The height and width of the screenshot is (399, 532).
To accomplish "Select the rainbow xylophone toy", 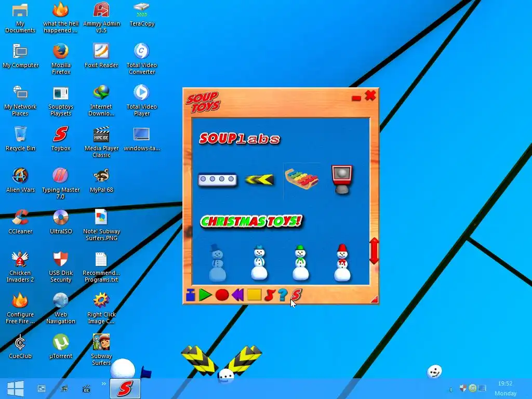I will (302, 179).
